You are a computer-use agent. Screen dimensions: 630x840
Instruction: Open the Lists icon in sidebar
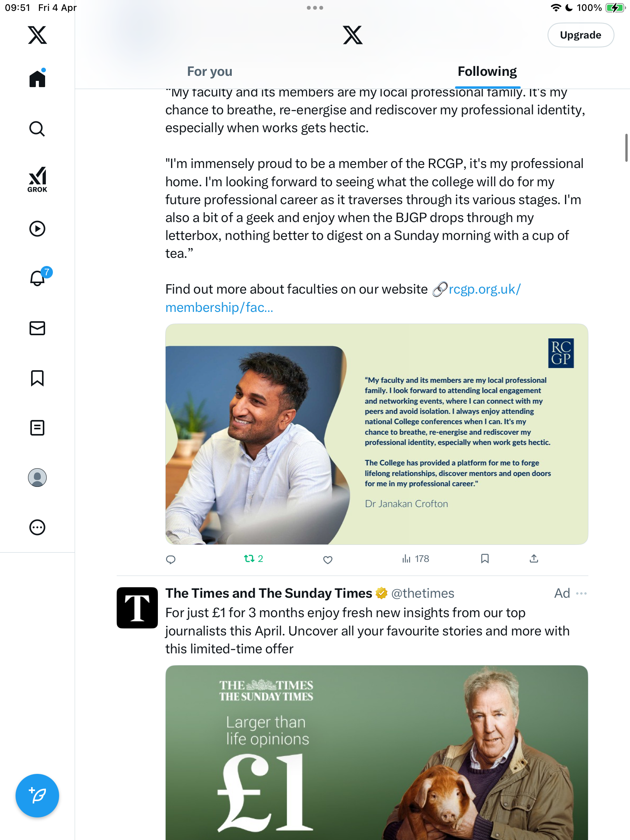(37, 428)
